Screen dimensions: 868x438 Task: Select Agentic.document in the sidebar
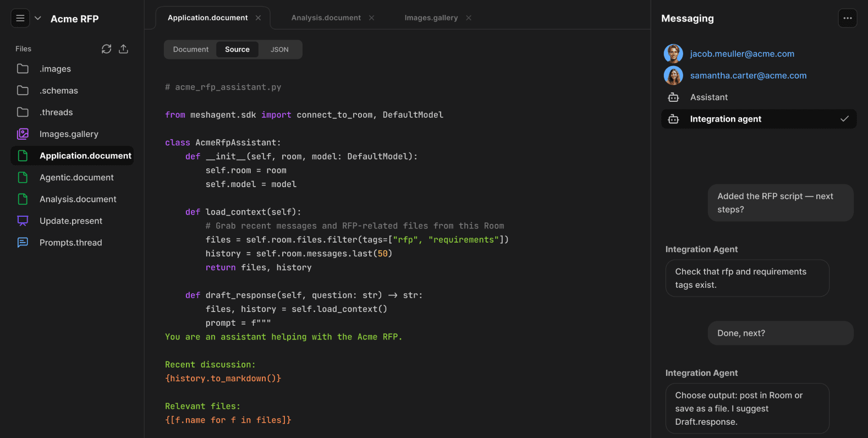76,177
